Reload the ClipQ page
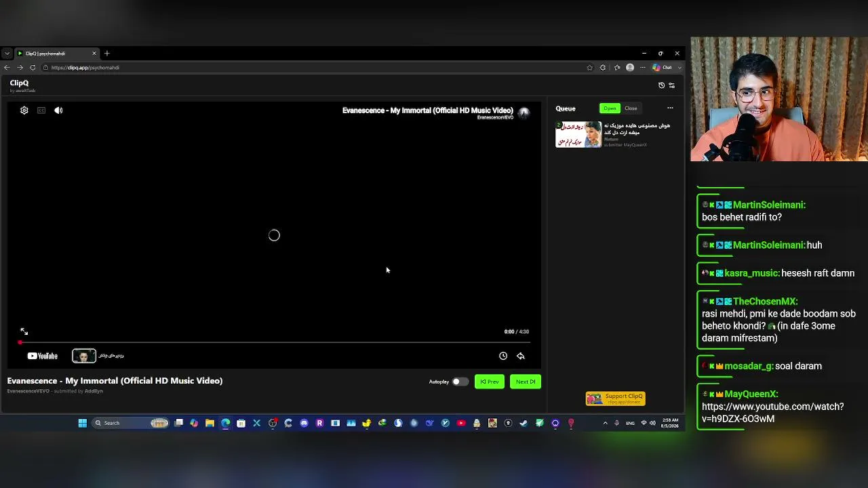The height and width of the screenshot is (488, 868). [33, 68]
